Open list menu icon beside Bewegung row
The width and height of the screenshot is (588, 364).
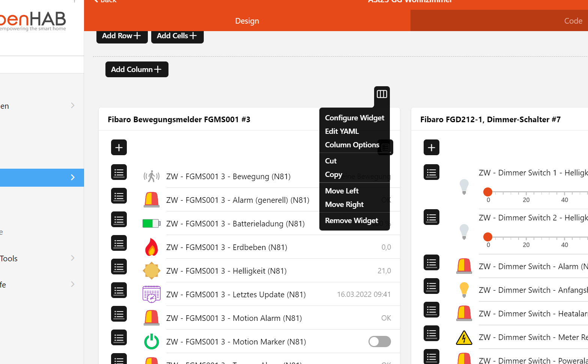[x=119, y=172]
